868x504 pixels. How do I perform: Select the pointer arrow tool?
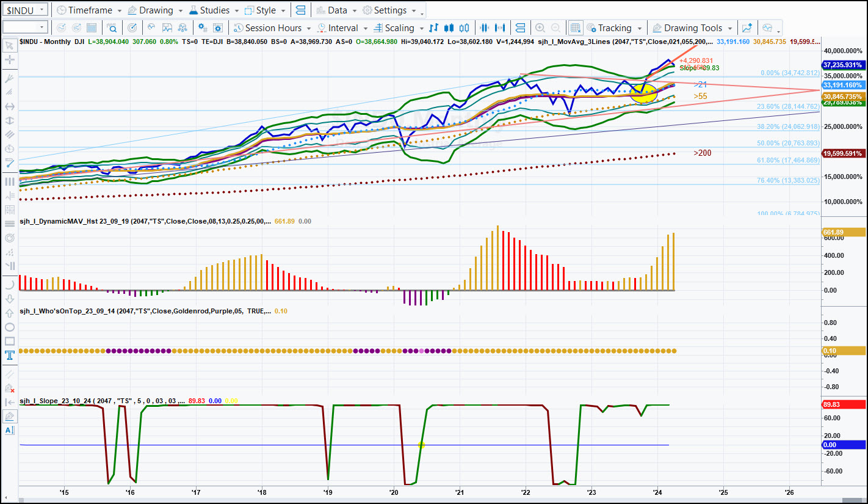pos(10,46)
